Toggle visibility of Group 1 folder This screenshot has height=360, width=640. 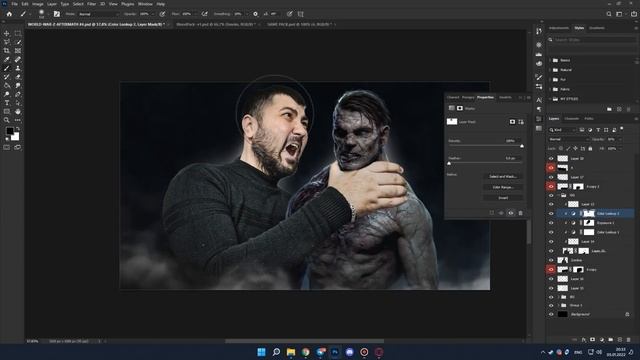(551, 305)
